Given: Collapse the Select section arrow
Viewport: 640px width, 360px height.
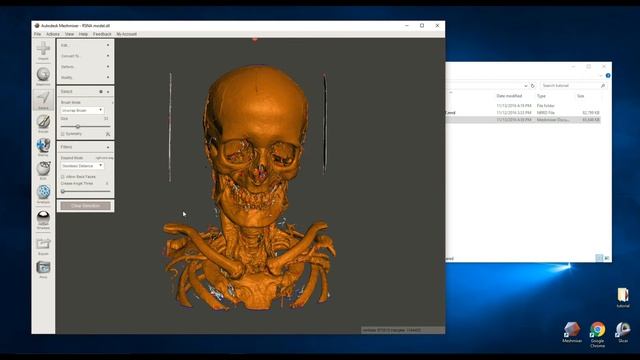Looking at the screenshot, I should click(x=108, y=92).
